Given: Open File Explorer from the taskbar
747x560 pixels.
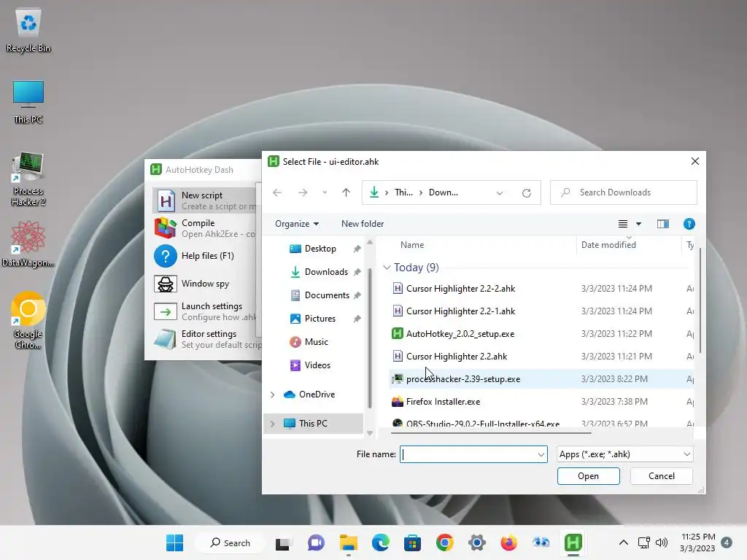Looking at the screenshot, I should coord(348,542).
